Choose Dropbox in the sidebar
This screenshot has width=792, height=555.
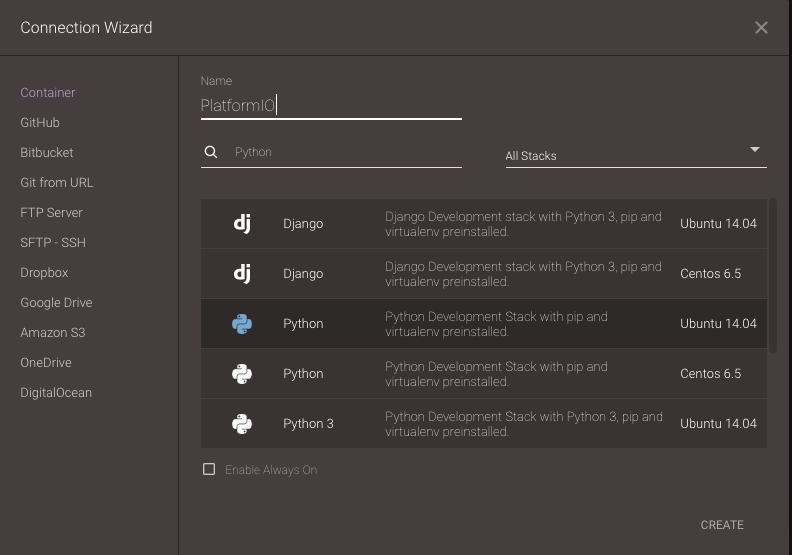pos(44,273)
